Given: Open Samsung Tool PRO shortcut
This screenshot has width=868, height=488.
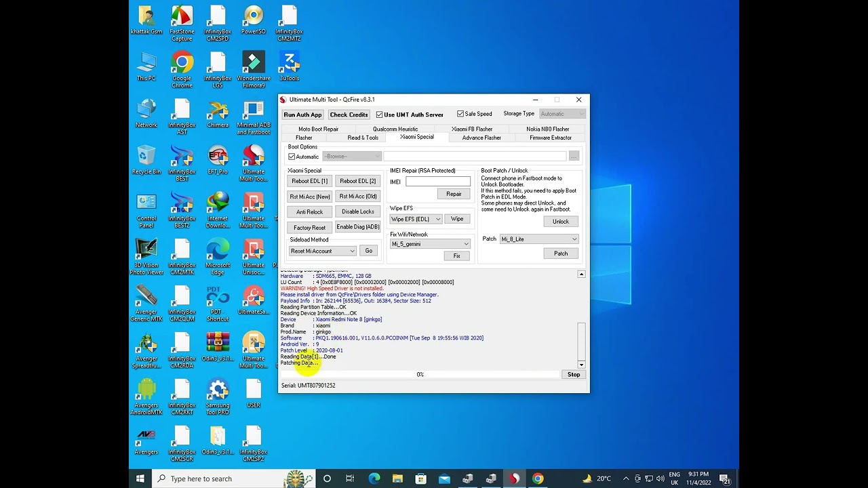Looking at the screenshot, I should coord(218,397).
